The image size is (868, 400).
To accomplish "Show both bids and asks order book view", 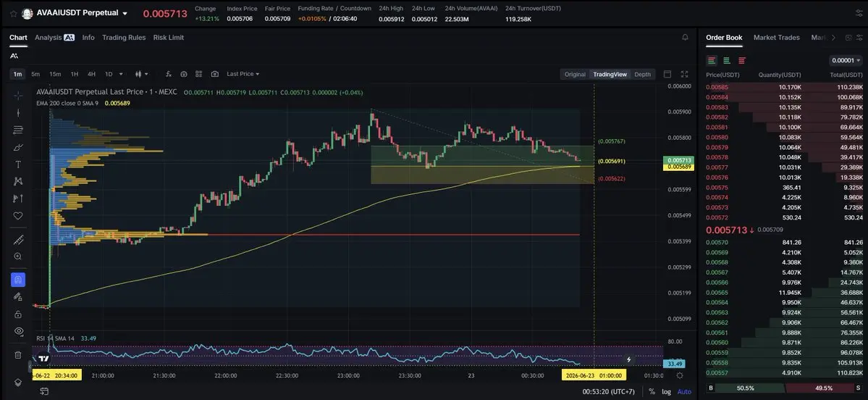I will (x=712, y=60).
